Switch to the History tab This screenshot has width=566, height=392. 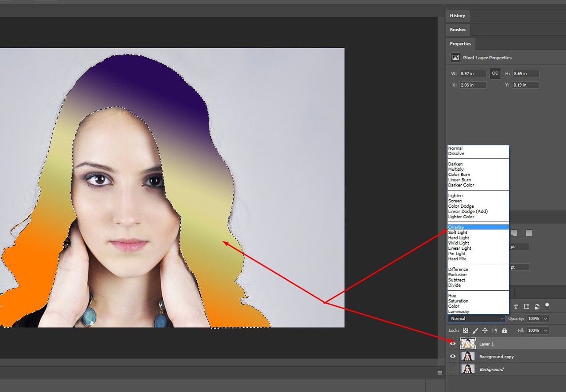457,15
